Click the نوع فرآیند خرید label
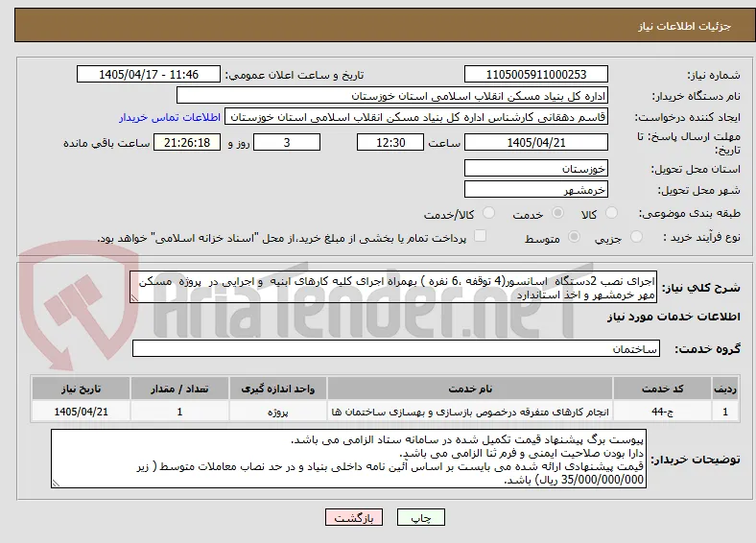This screenshot has width=756, height=543. (x=701, y=237)
